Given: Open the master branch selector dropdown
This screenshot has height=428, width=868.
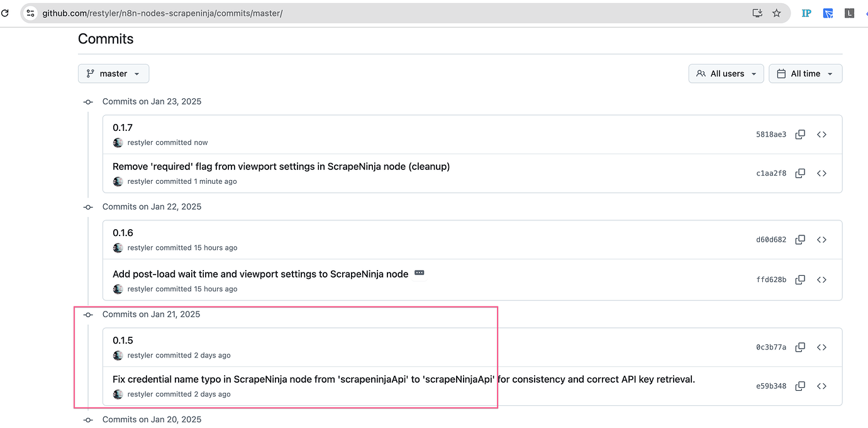Looking at the screenshot, I should [113, 74].
